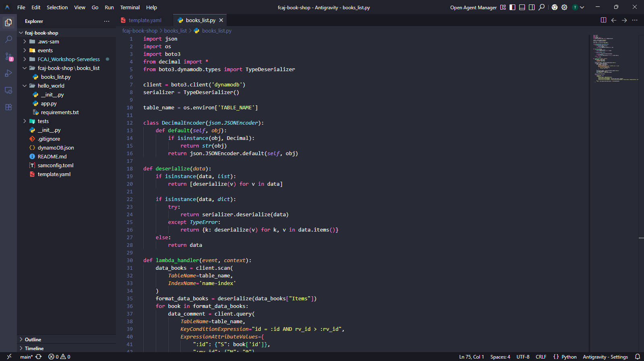The height and width of the screenshot is (361, 644).
Task: Navigate forward with right arrow icon
Action: [x=624, y=20]
